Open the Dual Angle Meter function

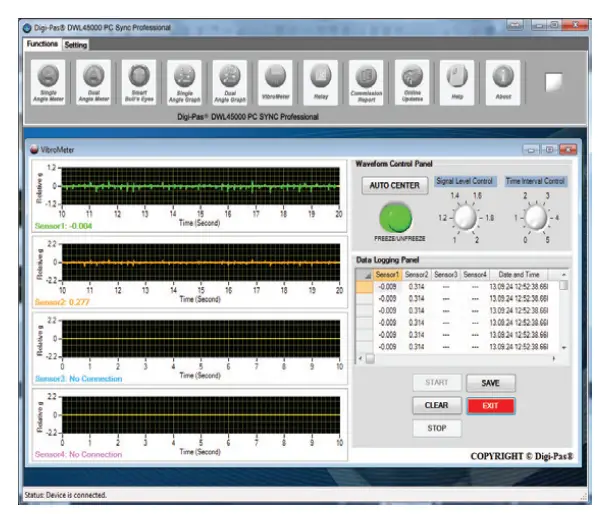click(x=93, y=76)
